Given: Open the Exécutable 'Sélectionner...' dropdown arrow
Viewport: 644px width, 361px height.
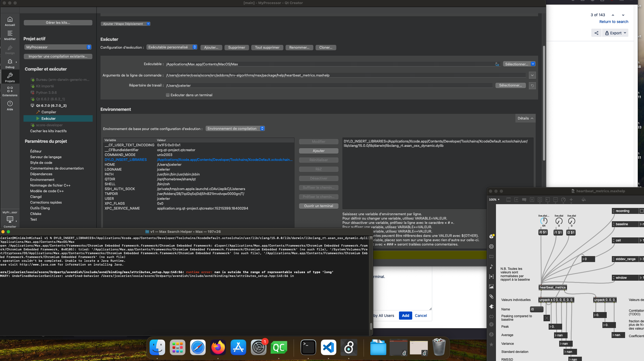Looking at the screenshot, I should coord(533,64).
